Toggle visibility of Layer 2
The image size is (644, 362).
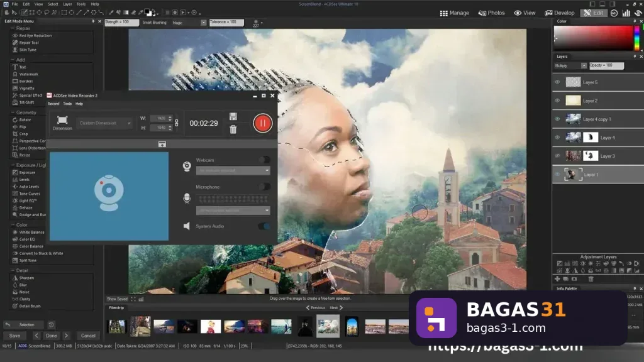point(557,101)
